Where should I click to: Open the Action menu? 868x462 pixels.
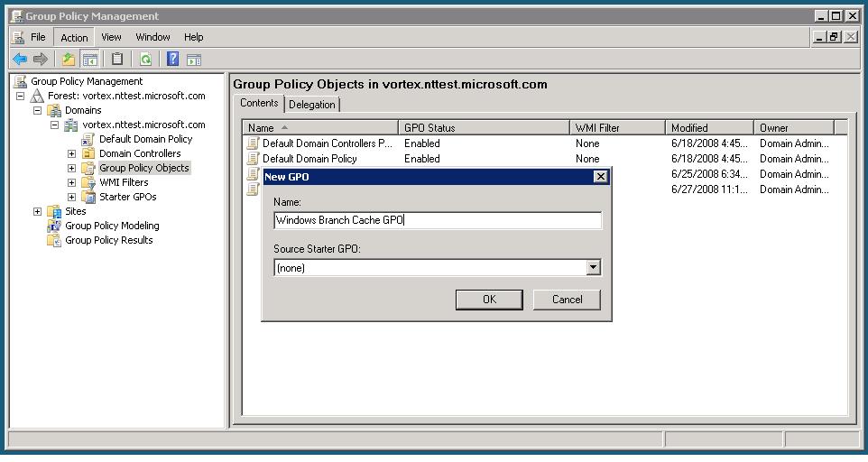coord(74,38)
